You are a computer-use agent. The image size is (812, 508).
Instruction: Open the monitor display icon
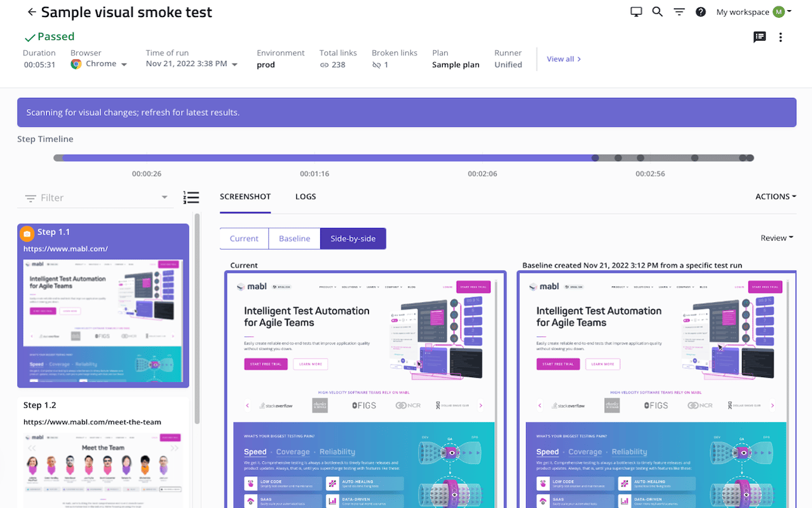coord(636,11)
